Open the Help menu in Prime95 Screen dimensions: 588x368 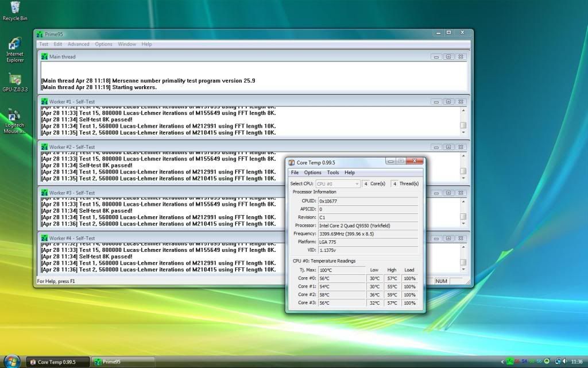(146, 44)
